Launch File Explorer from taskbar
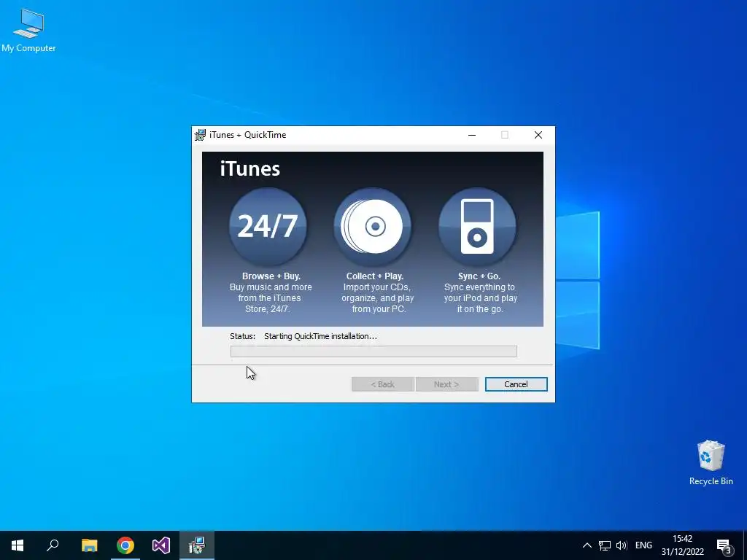Screen dimensions: 747x560 [89, 545]
